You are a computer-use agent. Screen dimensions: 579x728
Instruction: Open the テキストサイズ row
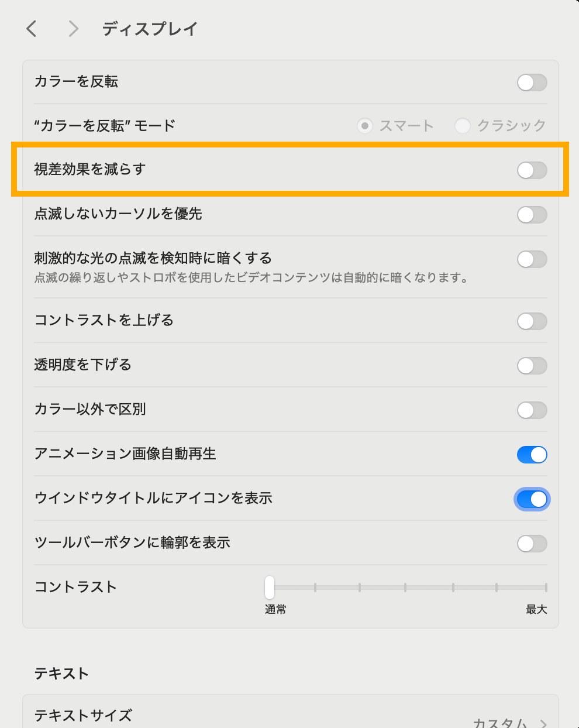click(x=291, y=715)
